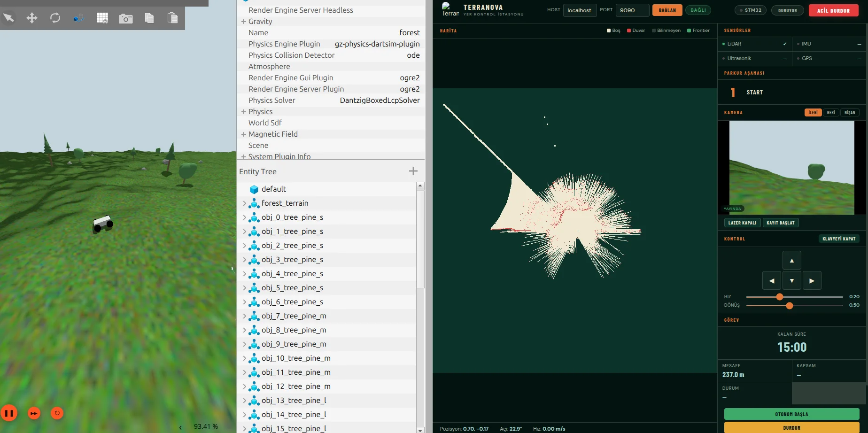Switch camera to the NİŞAN view
This screenshot has height=433, width=868.
[850, 113]
